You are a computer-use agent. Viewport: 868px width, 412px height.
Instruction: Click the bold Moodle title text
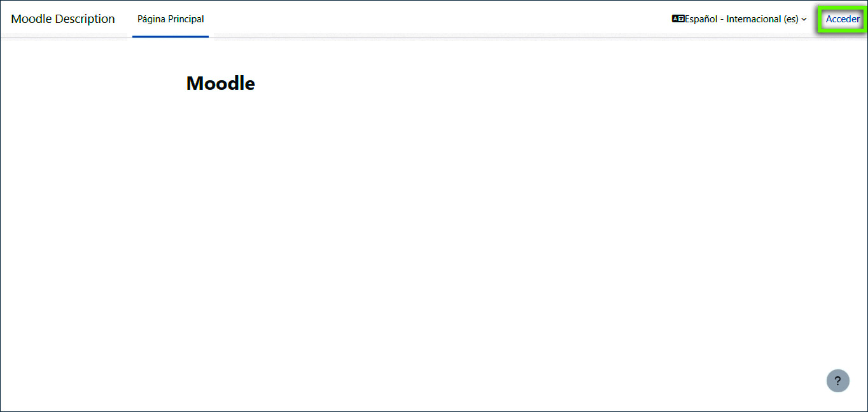click(220, 83)
